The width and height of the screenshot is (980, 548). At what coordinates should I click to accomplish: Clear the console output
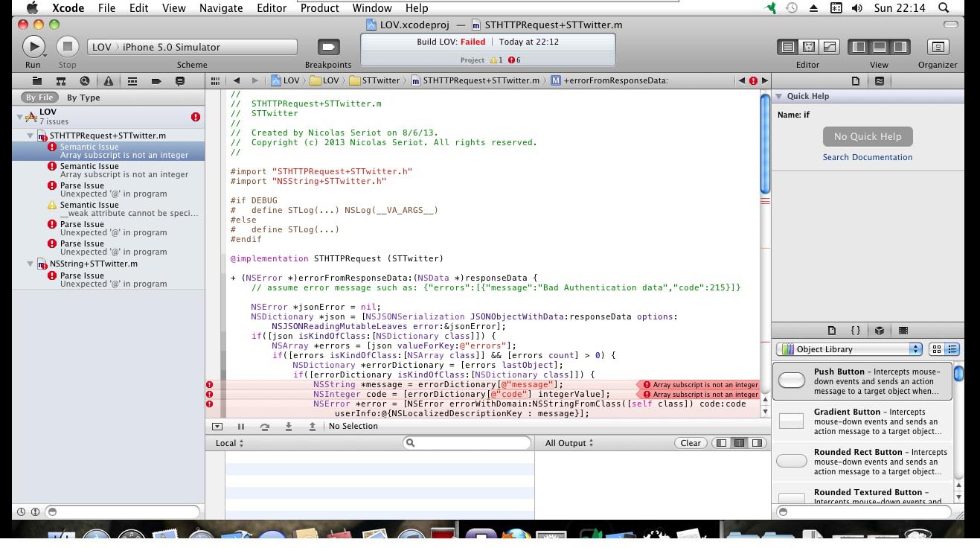pyautogui.click(x=691, y=443)
